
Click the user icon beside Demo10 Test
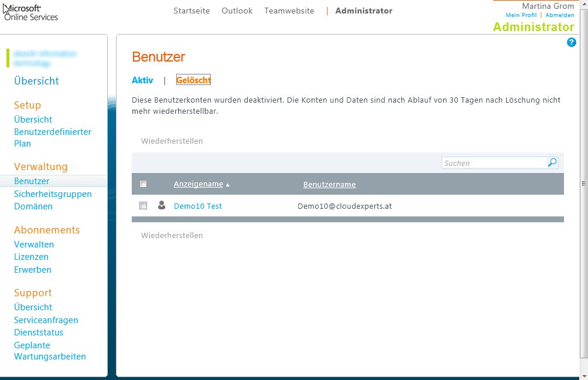click(162, 205)
